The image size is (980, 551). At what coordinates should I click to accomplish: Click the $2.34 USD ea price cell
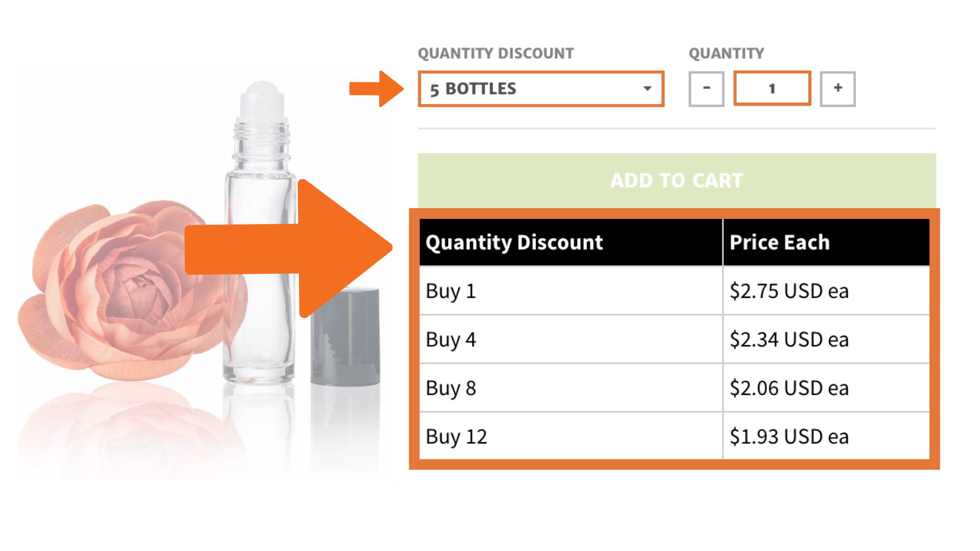click(826, 339)
